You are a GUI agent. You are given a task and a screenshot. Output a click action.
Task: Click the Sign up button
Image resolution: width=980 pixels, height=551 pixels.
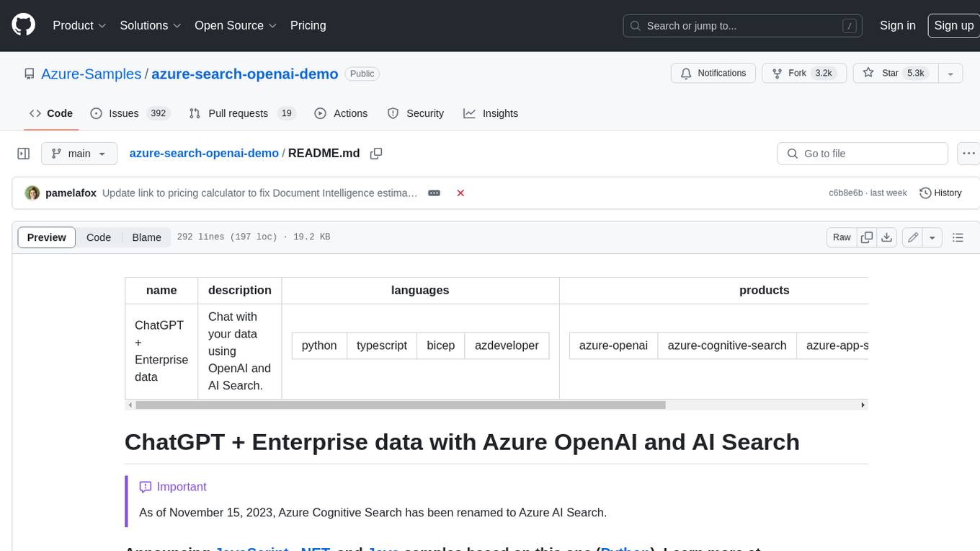click(x=953, y=25)
